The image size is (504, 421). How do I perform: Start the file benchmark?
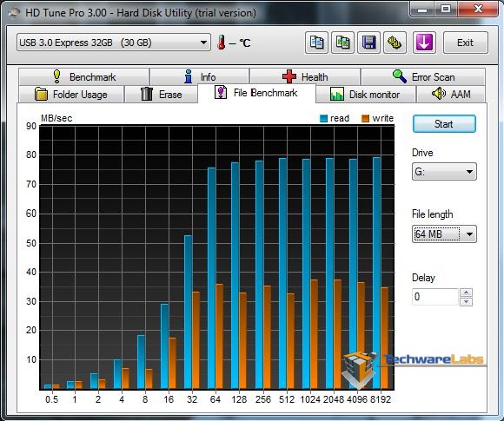[444, 124]
